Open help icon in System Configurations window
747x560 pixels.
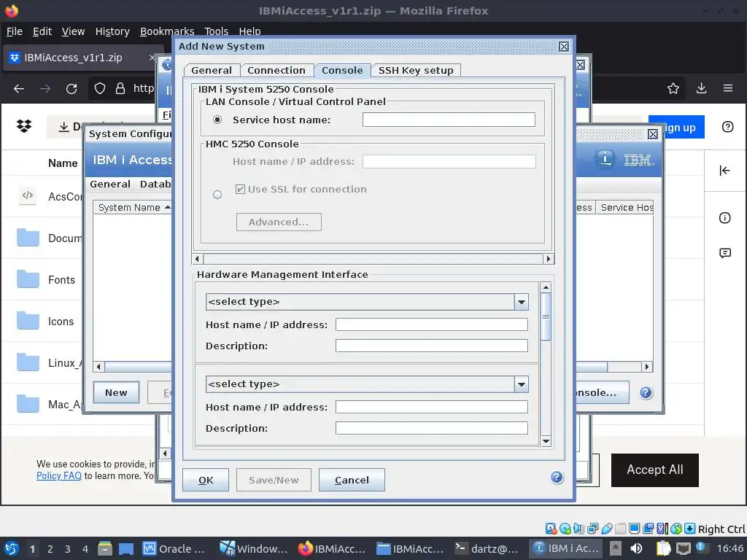[x=646, y=393]
